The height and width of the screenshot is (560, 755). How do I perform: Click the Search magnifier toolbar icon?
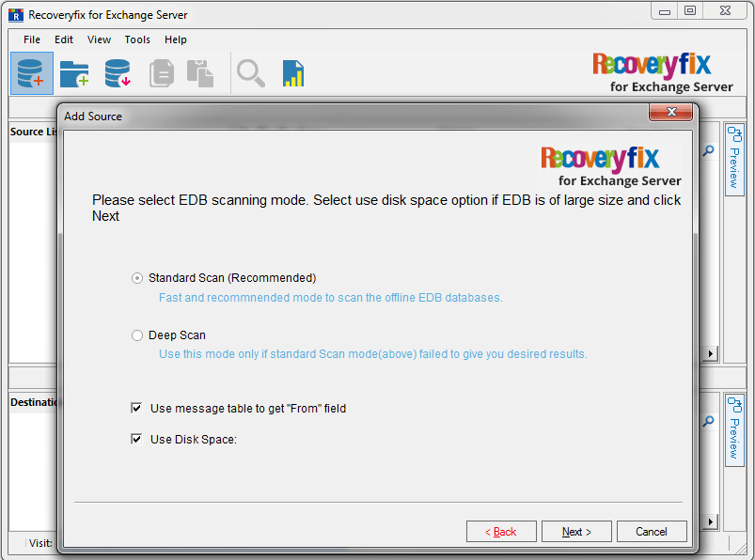pyautogui.click(x=250, y=73)
